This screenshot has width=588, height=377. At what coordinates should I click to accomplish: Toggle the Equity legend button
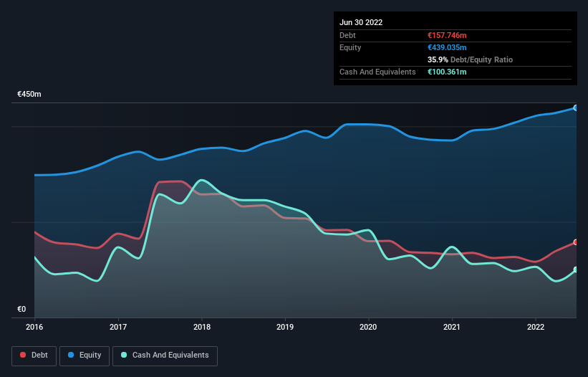point(85,355)
